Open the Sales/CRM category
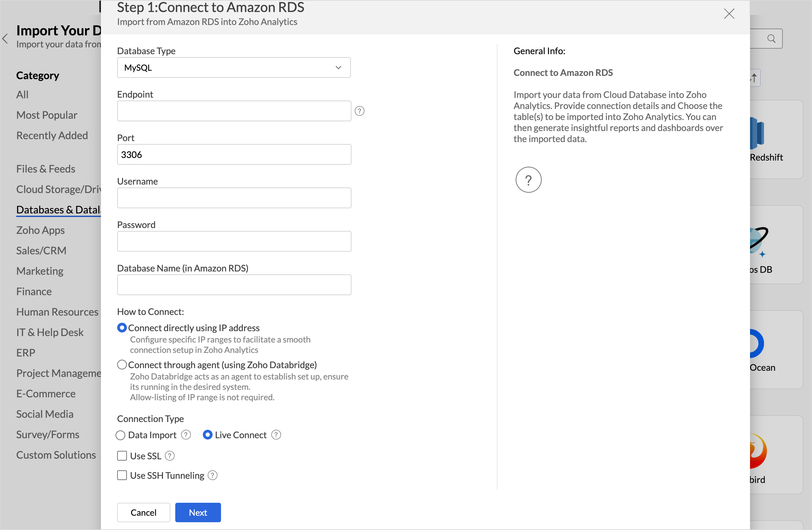The height and width of the screenshot is (530, 812). click(x=41, y=251)
